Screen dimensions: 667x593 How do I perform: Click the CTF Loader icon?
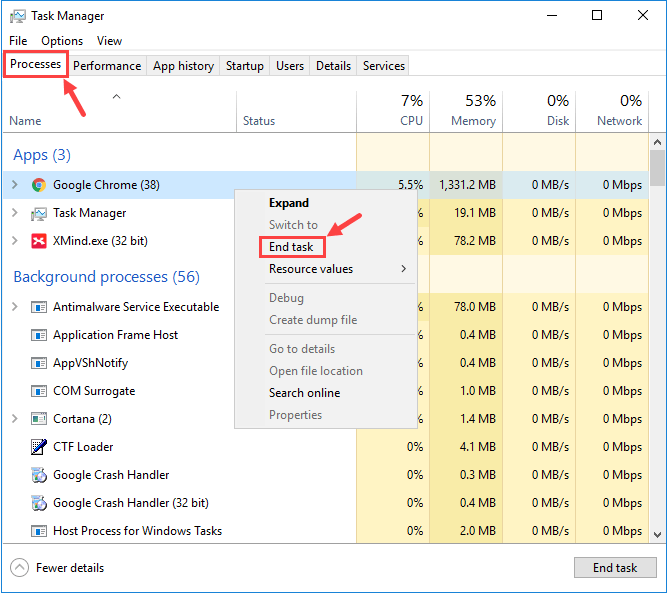tap(39, 447)
